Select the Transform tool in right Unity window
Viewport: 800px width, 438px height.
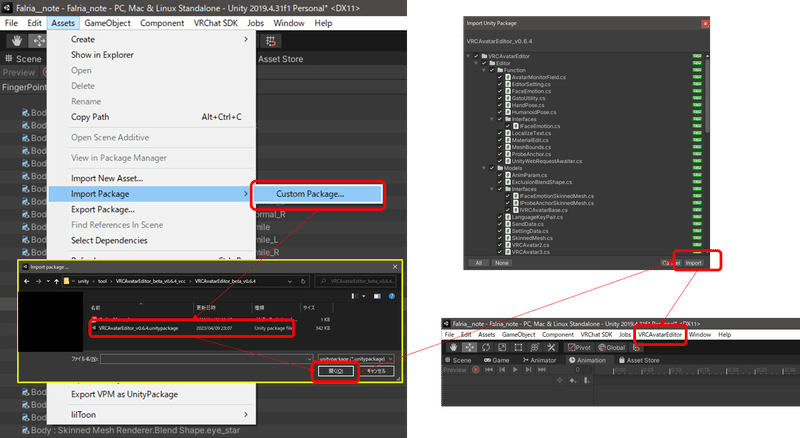tap(535, 348)
